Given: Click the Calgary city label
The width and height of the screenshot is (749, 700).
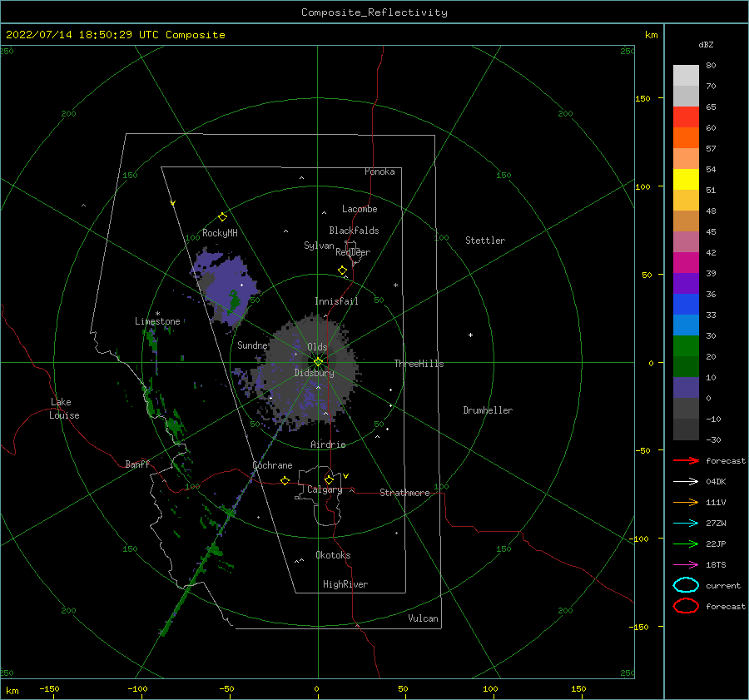Looking at the screenshot, I should [x=325, y=489].
